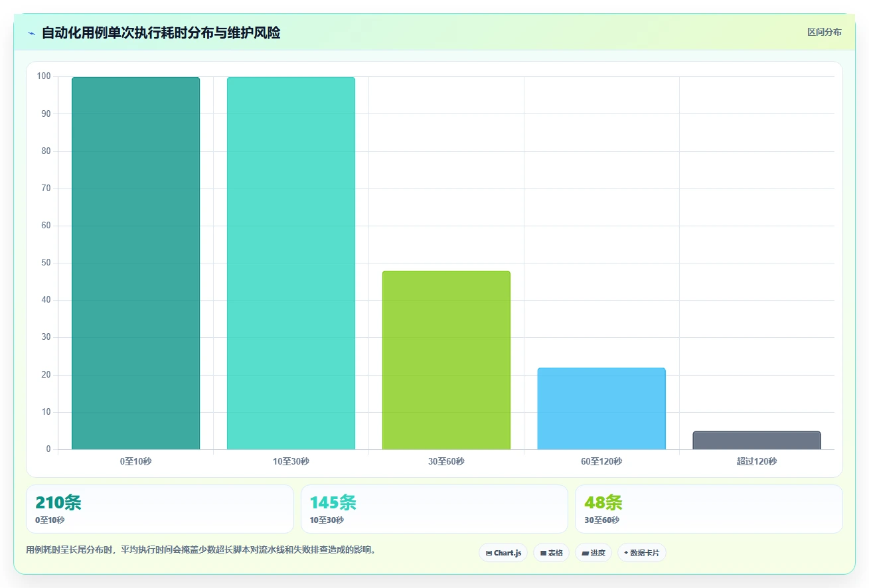Click the blue 60至120秒 bar
This screenshot has width=869, height=588.
tap(601, 409)
